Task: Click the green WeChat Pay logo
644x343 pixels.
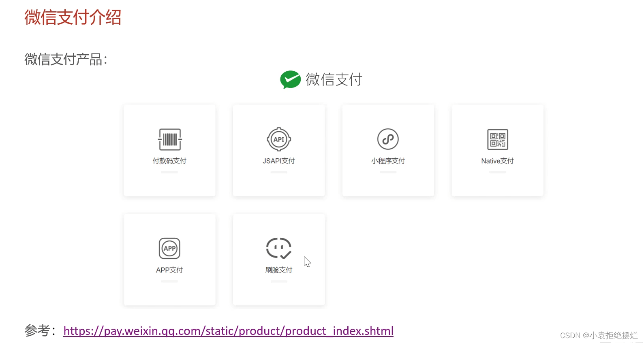Action: point(290,79)
